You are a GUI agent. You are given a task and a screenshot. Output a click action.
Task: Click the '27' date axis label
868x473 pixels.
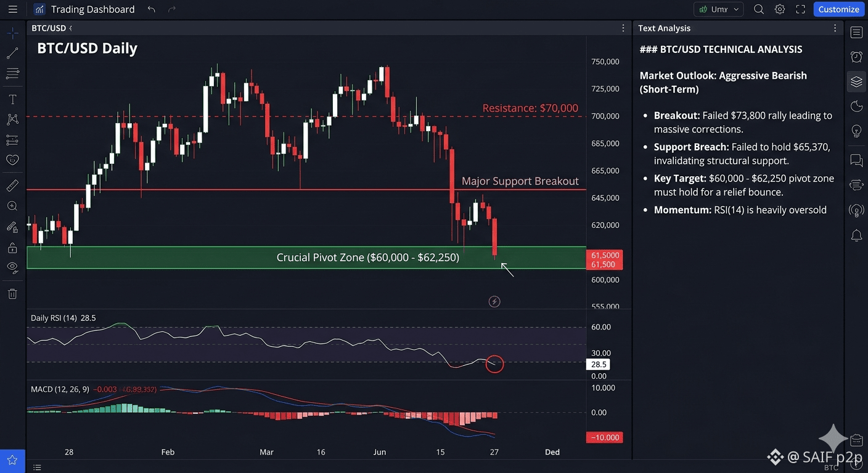click(x=494, y=452)
